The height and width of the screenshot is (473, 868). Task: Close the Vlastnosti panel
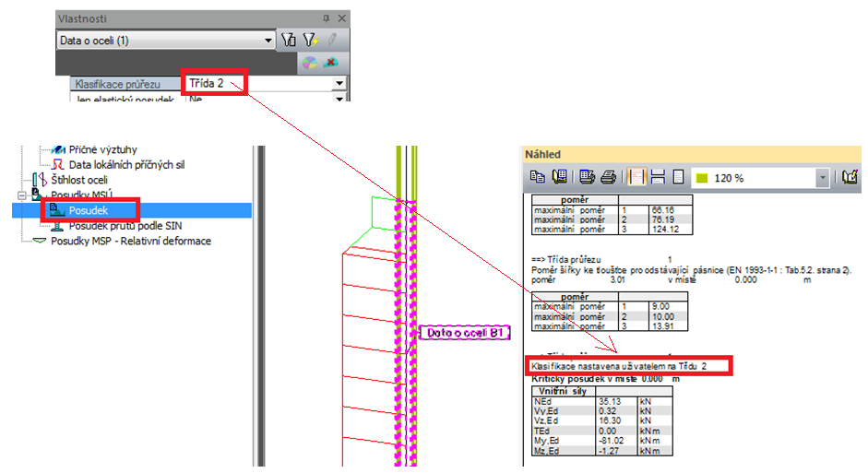click(x=342, y=18)
